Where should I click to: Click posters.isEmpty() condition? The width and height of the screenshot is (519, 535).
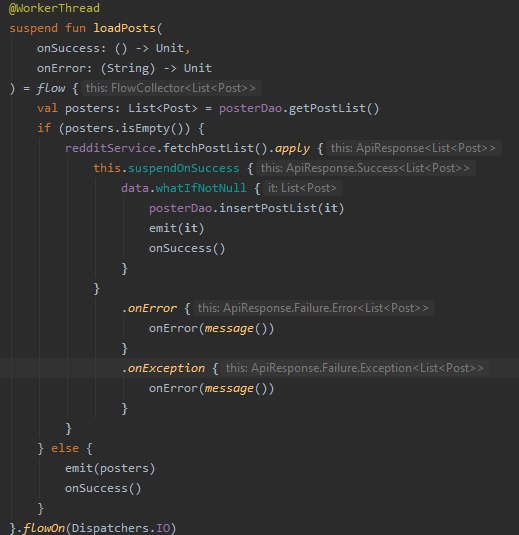pos(124,128)
